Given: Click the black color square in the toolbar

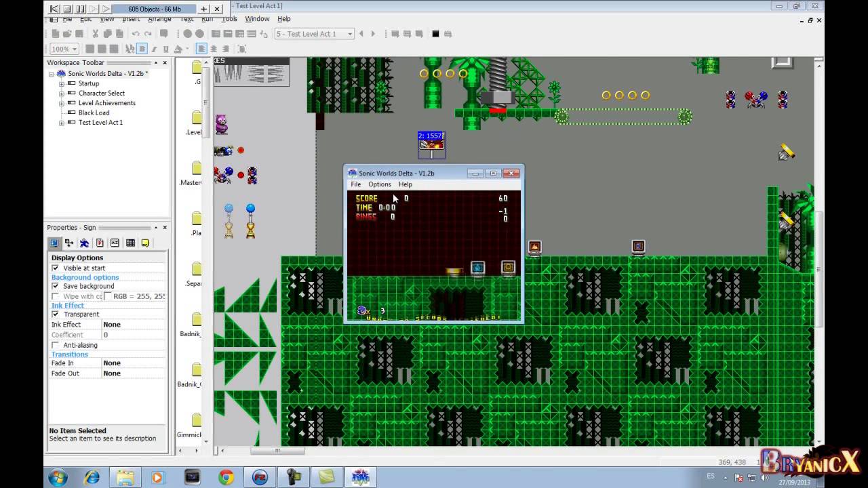Looking at the screenshot, I should click(x=435, y=34).
